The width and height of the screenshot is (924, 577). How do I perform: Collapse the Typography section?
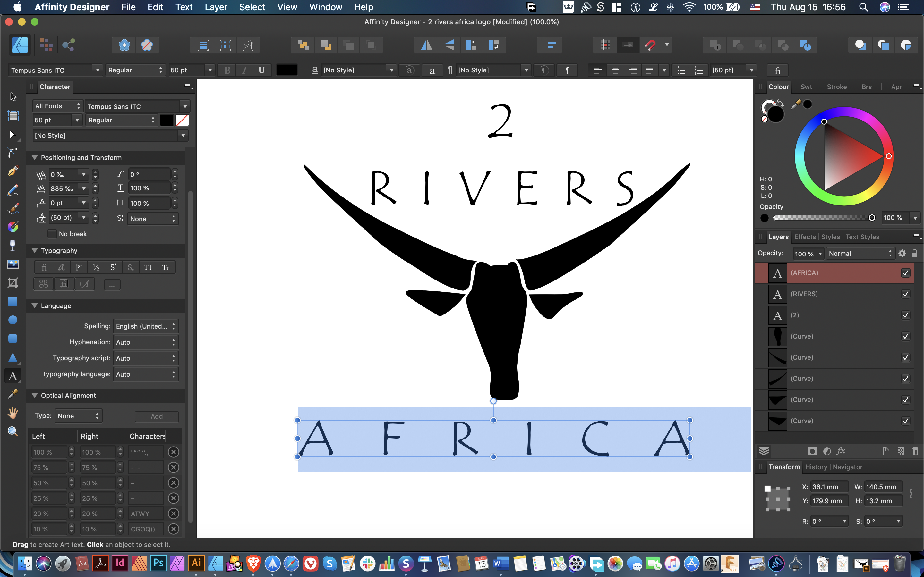[x=35, y=250]
